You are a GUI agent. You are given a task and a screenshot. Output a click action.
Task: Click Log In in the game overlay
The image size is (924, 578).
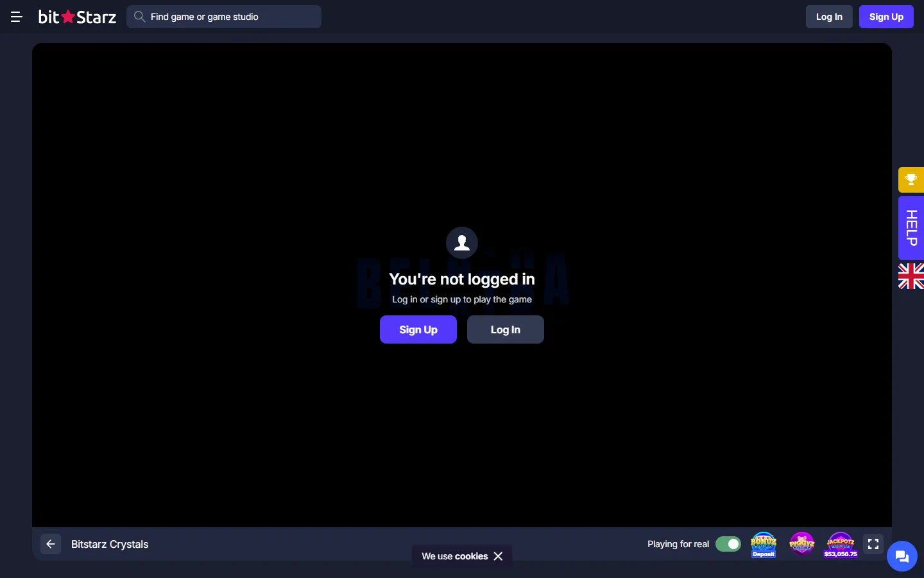(x=506, y=329)
